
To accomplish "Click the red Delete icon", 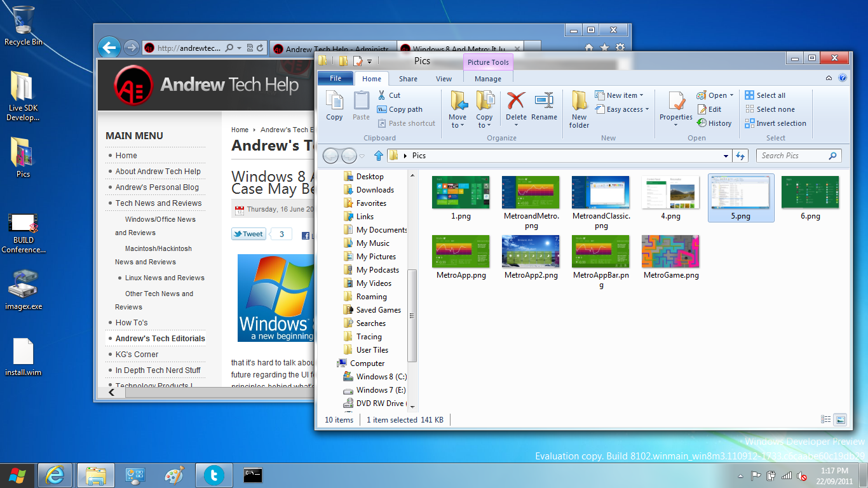I will pyautogui.click(x=516, y=100).
